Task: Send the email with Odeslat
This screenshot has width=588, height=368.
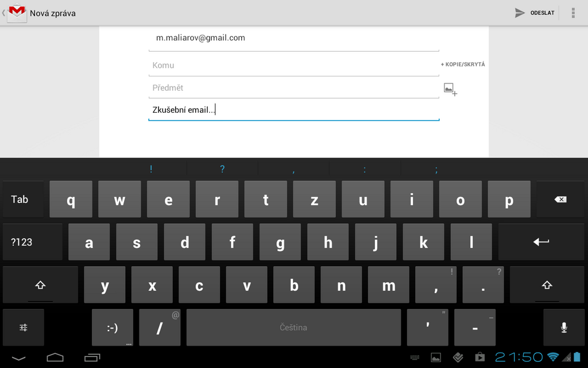Action: click(535, 13)
